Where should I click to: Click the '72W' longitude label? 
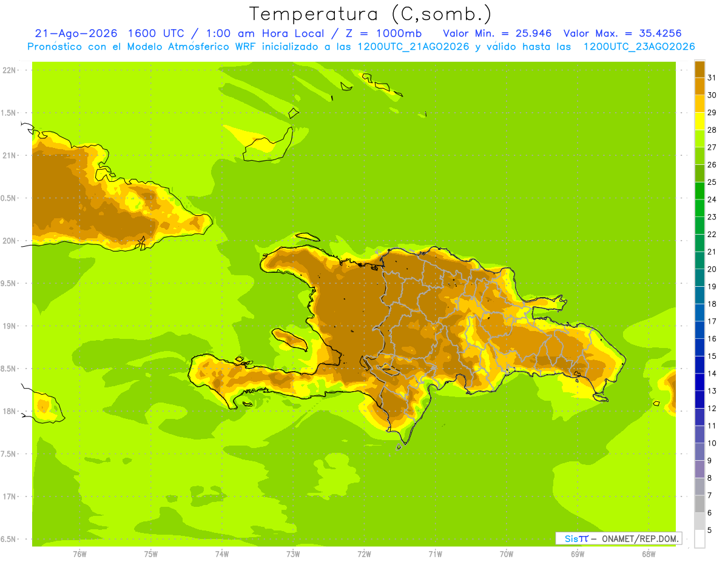click(364, 554)
